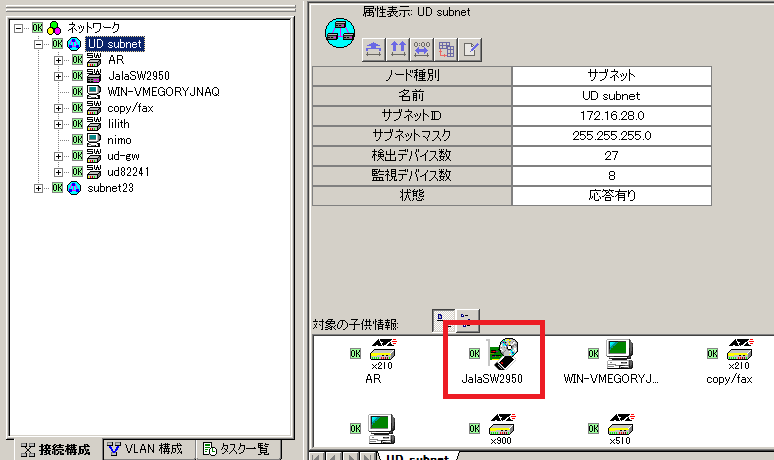Expand the subnet23 tree node

pyautogui.click(x=38, y=188)
